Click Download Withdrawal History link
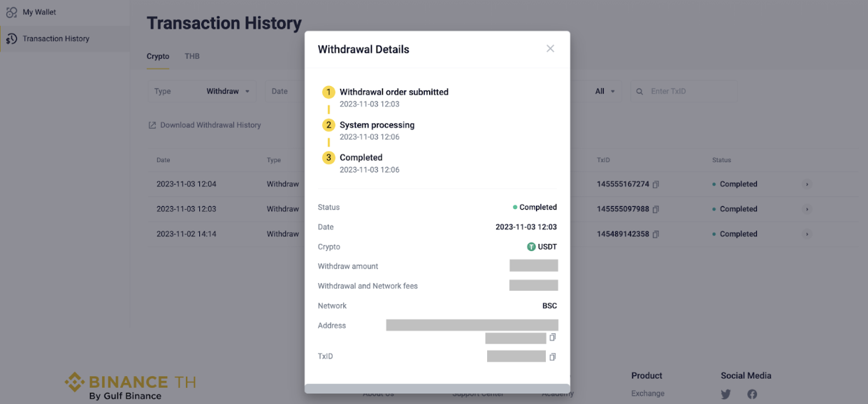Viewport: 868px width, 404px height. click(205, 125)
